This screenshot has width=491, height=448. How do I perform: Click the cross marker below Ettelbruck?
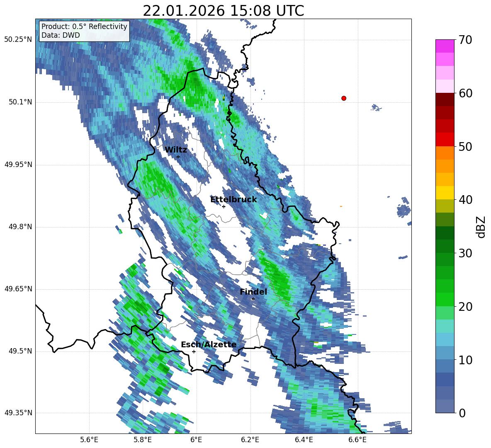pos(224,206)
